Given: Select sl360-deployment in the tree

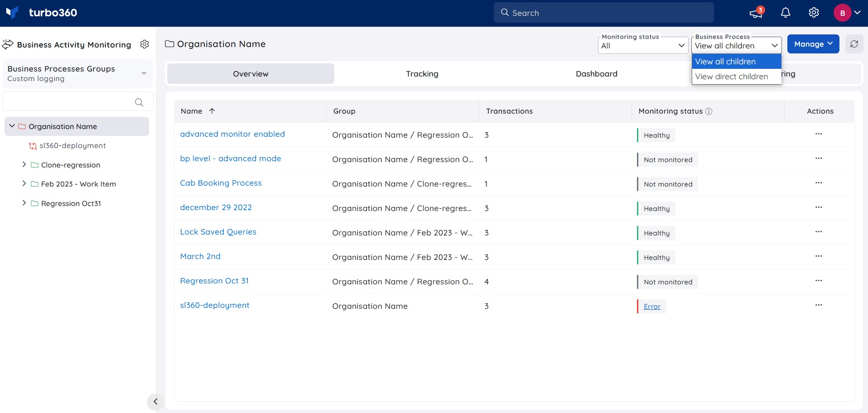Looking at the screenshot, I should pos(72,146).
